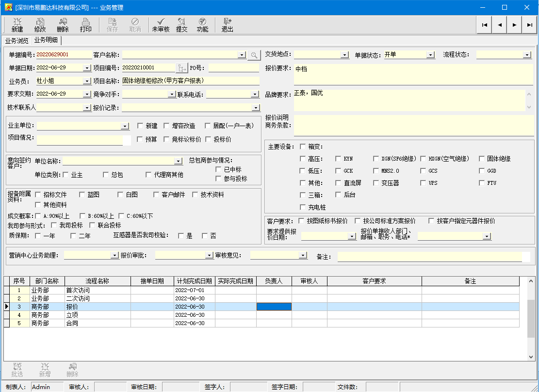Screen dimensions: 539x392
Task: Open the 报价记录 dropdown
Action: tap(256, 108)
